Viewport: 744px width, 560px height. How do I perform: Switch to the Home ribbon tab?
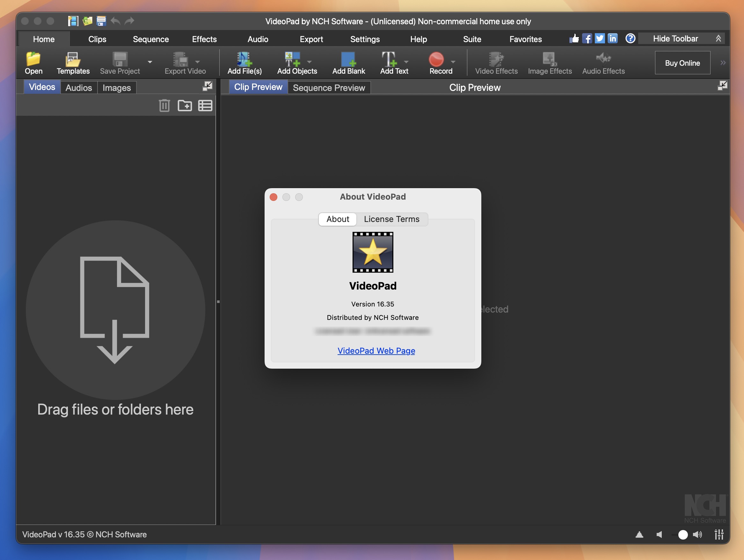[x=44, y=39]
